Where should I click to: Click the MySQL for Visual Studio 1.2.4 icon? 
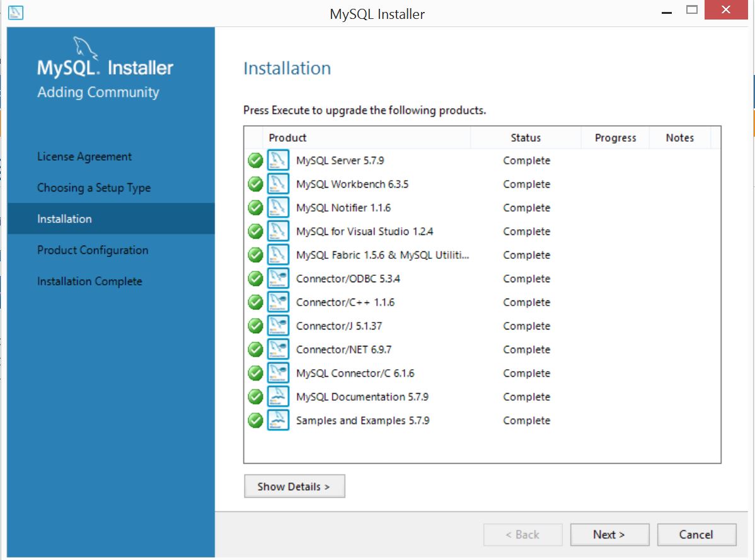tap(278, 231)
